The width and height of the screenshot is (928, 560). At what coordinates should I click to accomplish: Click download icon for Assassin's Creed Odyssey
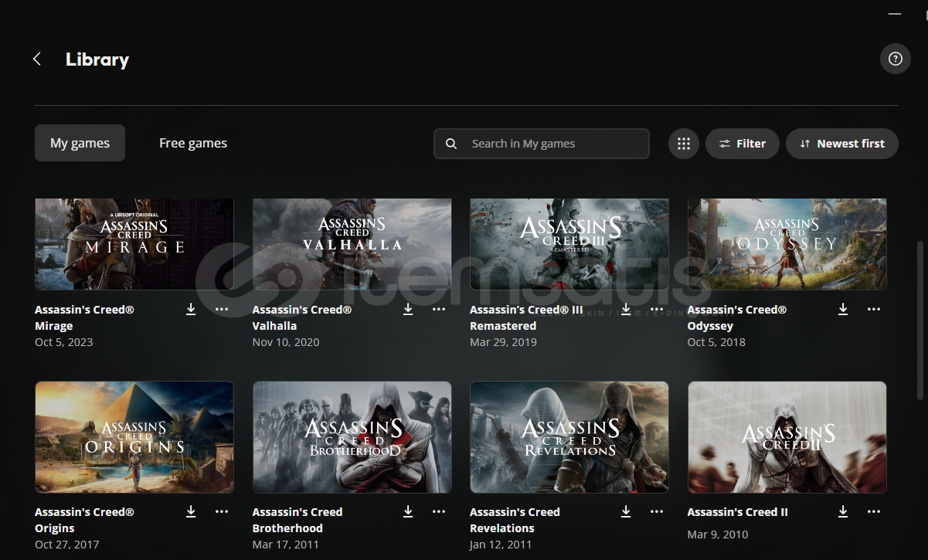click(x=843, y=310)
